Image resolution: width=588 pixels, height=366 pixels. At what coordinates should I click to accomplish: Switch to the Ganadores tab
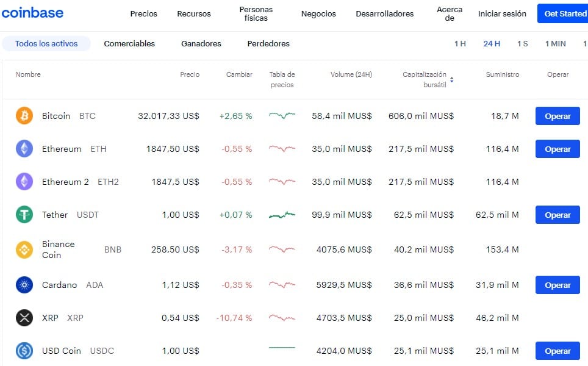(201, 43)
